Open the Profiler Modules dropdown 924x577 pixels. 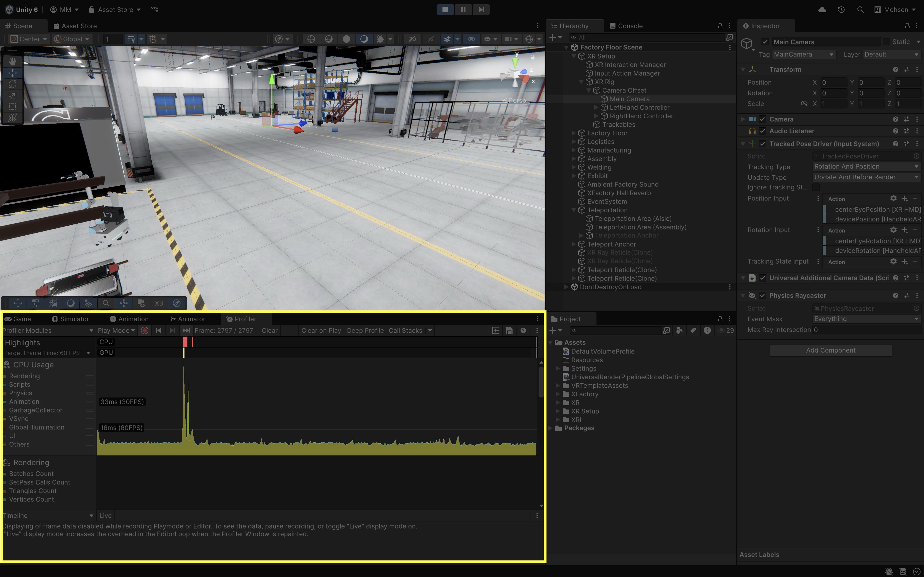48,330
